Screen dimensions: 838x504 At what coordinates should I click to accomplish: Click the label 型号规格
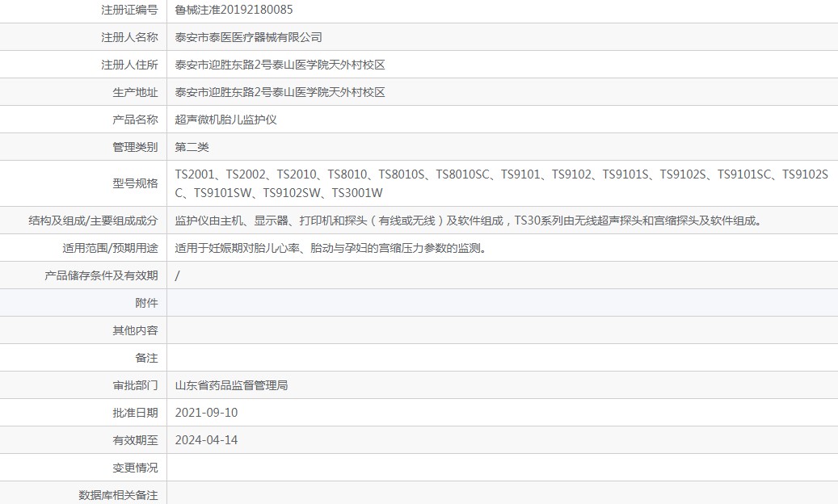(135, 183)
